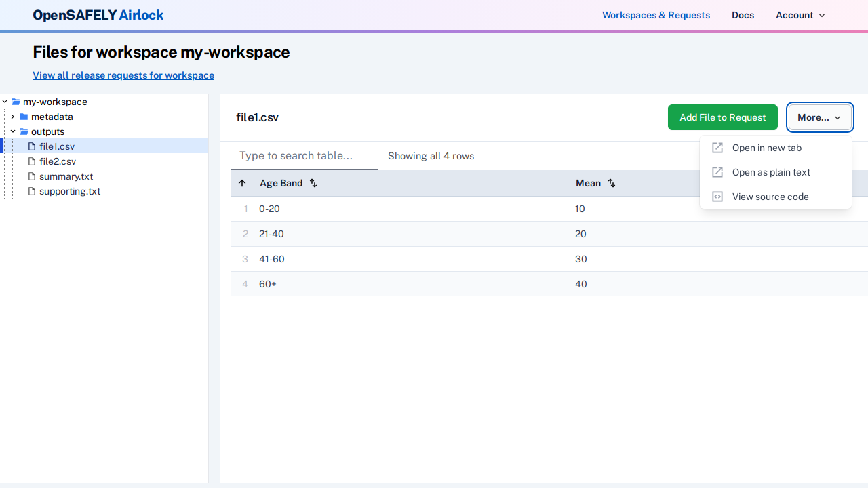This screenshot has height=488, width=868.
Task: Click the external link icon beside Open in new tab
Action: pyautogui.click(x=716, y=148)
